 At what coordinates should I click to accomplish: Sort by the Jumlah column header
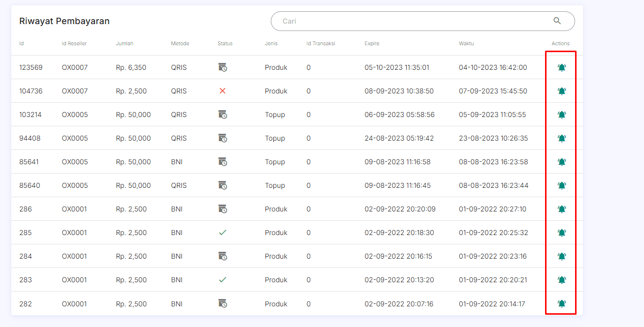125,43
